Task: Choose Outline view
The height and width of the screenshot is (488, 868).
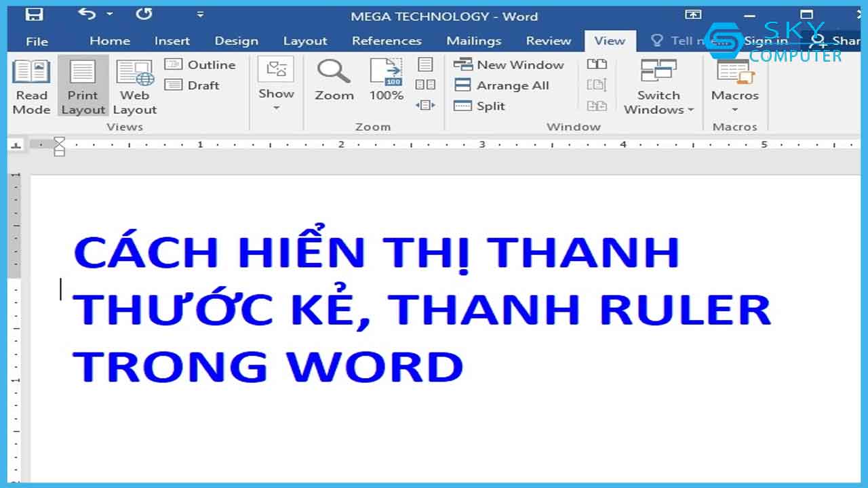Action: (201, 65)
